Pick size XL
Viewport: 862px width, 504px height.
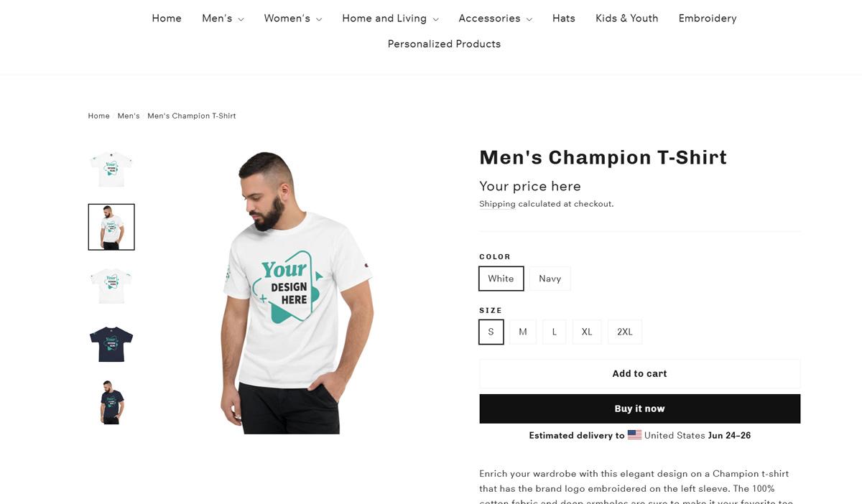coord(587,332)
